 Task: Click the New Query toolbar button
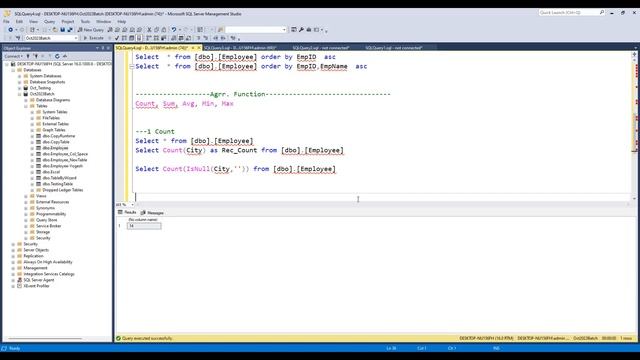91,30
